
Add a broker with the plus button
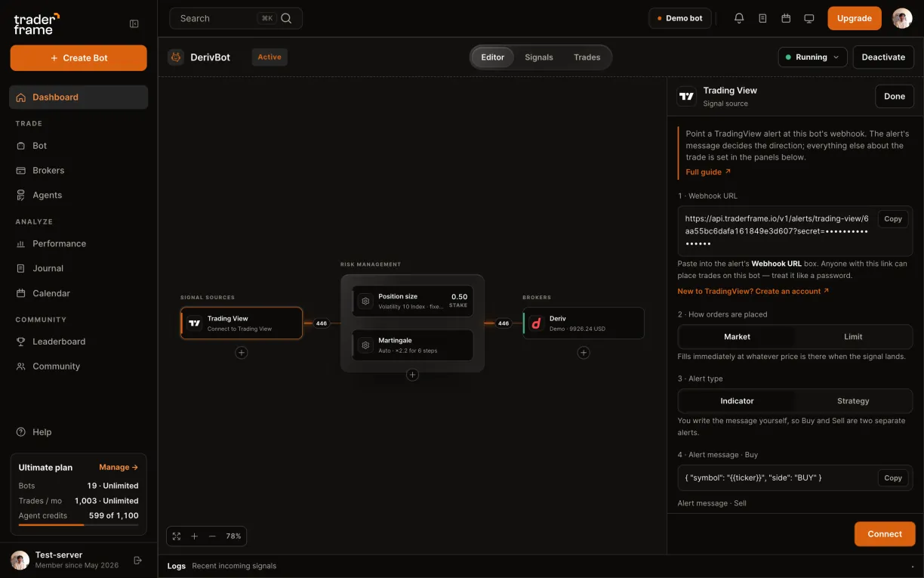coord(584,352)
